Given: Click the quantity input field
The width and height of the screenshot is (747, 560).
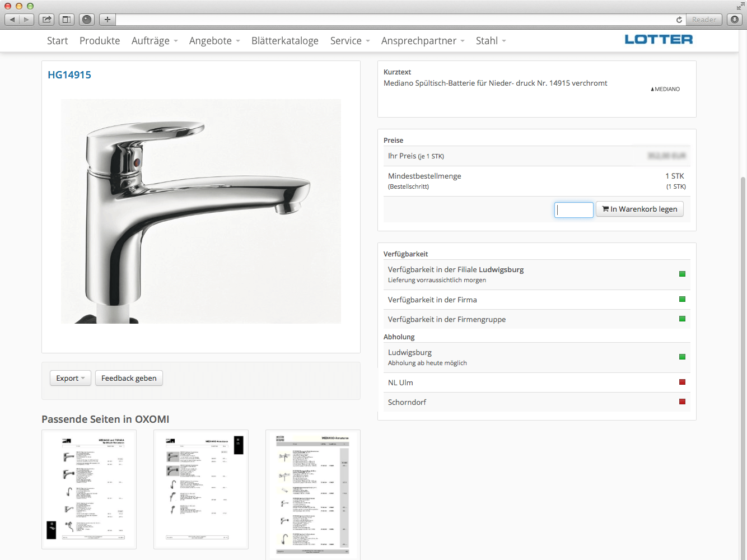Looking at the screenshot, I should pyautogui.click(x=573, y=210).
